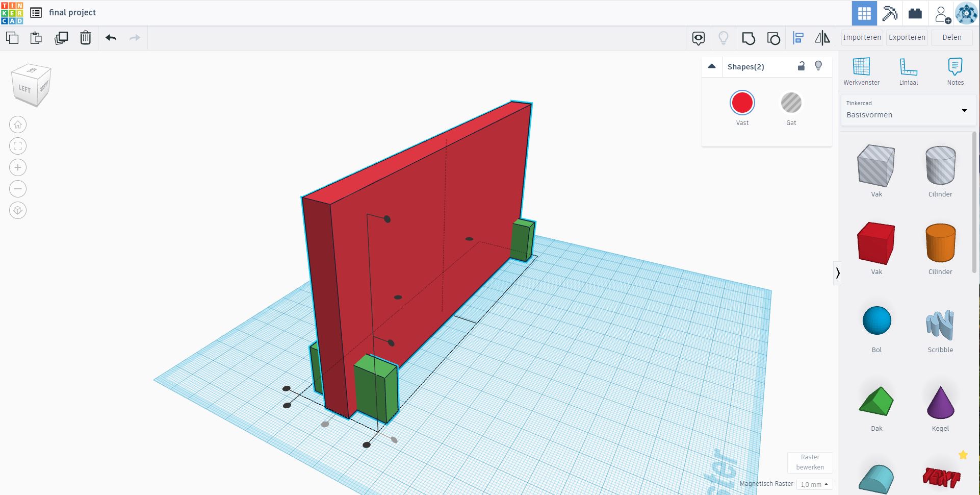Viewport: 980px width, 495px height.
Task: Switch to Blocks pickaxe view
Action: (890, 13)
